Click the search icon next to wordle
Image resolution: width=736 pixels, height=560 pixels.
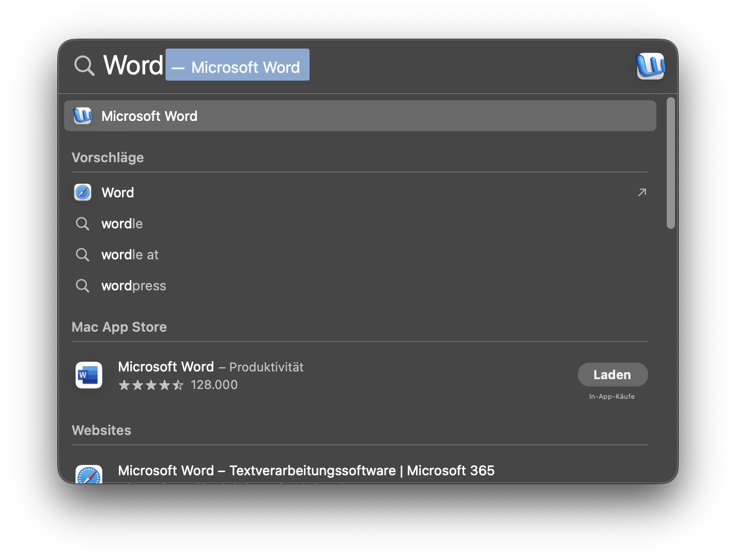(83, 224)
